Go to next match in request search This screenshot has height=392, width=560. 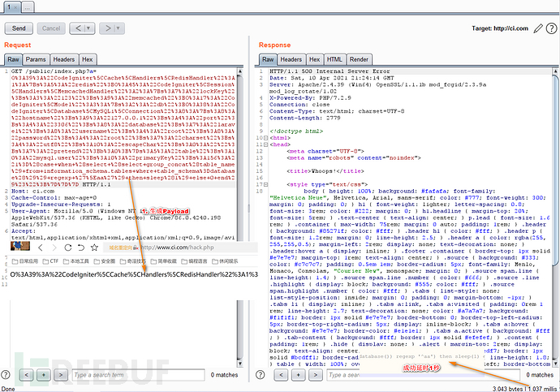61,374
